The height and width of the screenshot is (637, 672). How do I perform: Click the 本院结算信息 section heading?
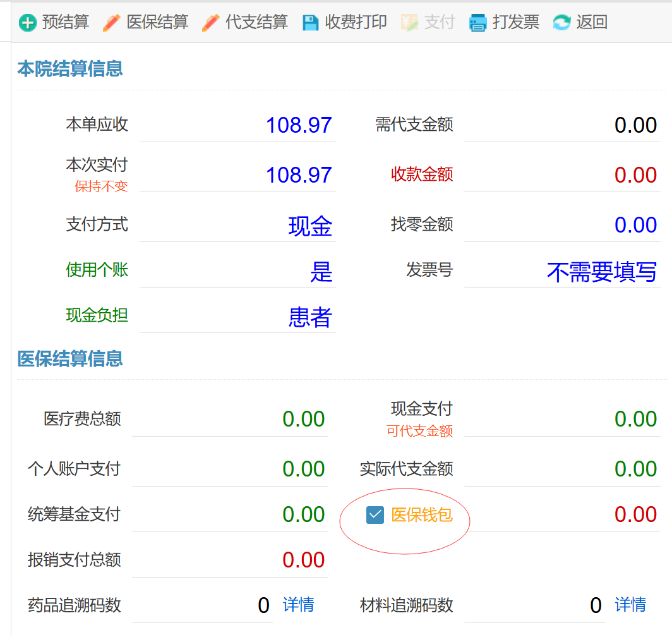click(x=70, y=69)
